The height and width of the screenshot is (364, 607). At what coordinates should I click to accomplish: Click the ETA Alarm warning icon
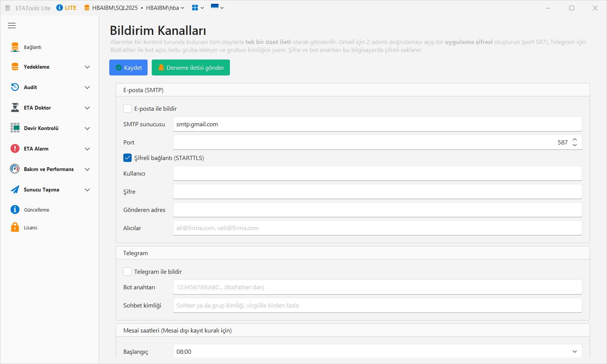pos(15,149)
